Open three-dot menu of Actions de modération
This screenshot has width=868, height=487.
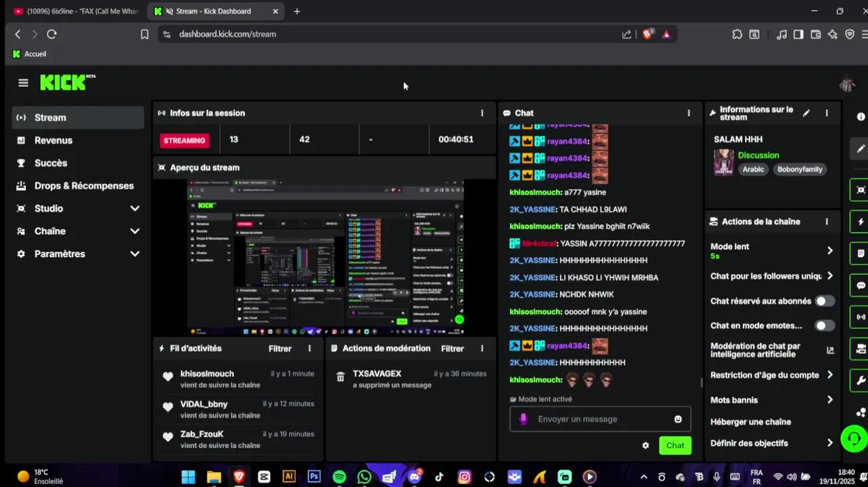(x=482, y=348)
